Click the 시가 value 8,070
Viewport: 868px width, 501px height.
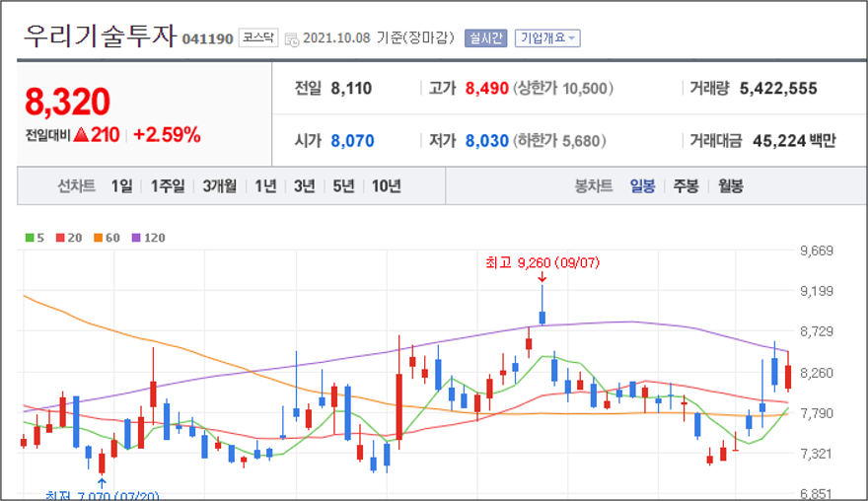pyautogui.click(x=353, y=141)
